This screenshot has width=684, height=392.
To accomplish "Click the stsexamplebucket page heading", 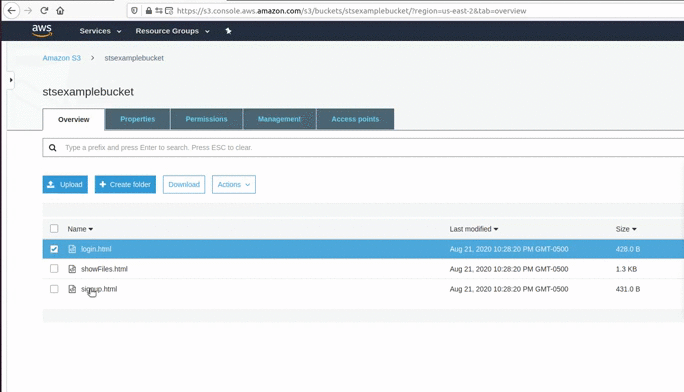I will (88, 92).
